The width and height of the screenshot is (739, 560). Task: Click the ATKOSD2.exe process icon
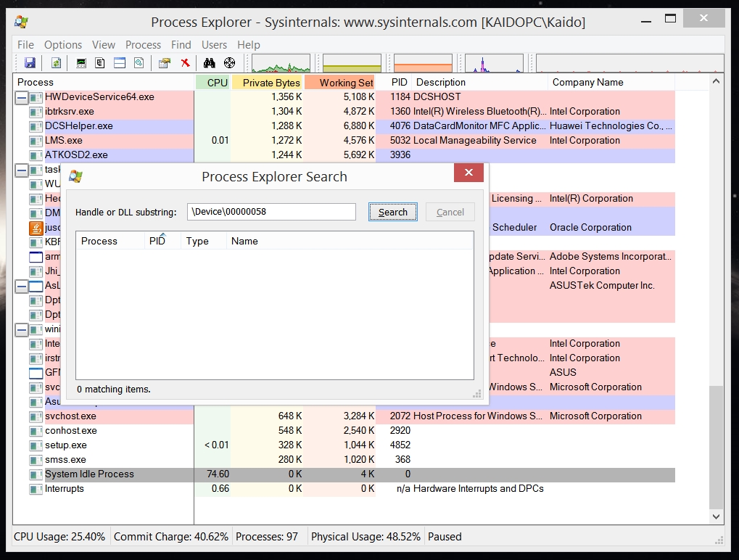pos(36,155)
